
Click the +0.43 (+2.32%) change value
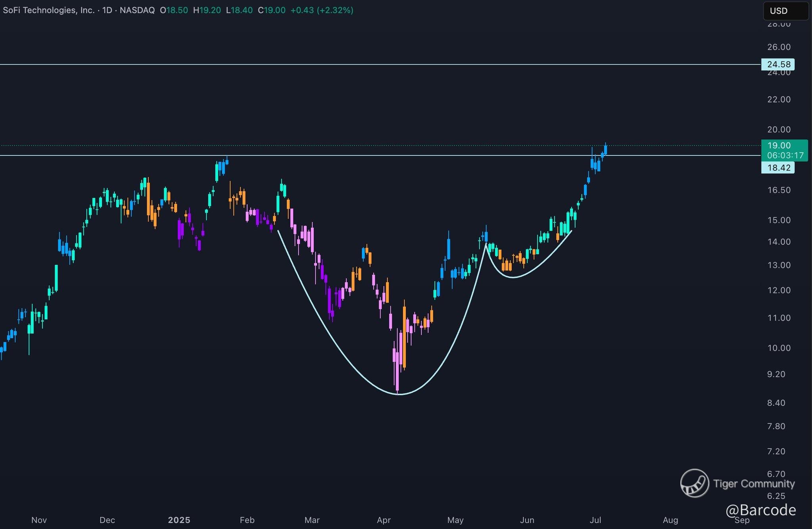322,10
